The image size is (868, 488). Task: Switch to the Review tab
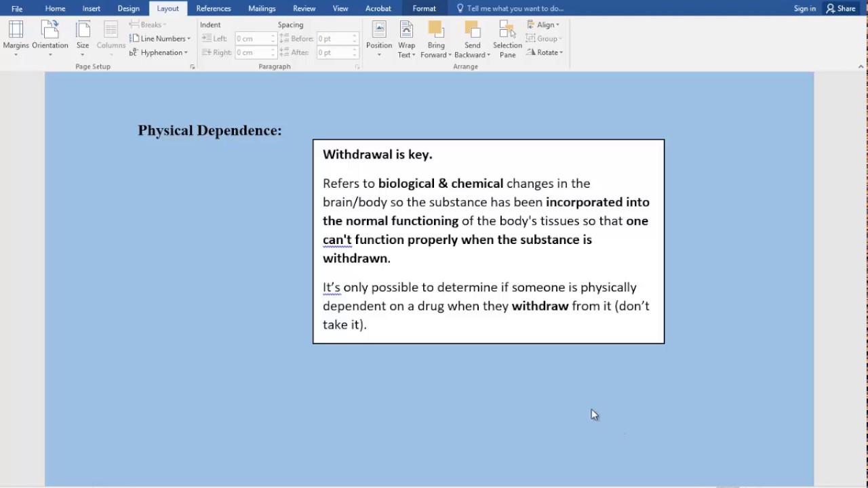point(304,8)
